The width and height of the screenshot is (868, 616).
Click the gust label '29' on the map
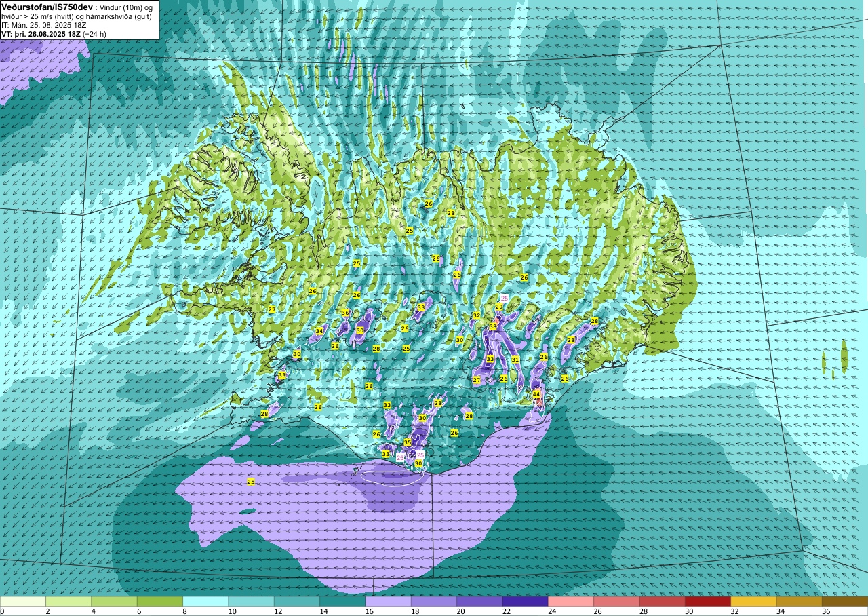pyautogui.click(x=499, y=307)
